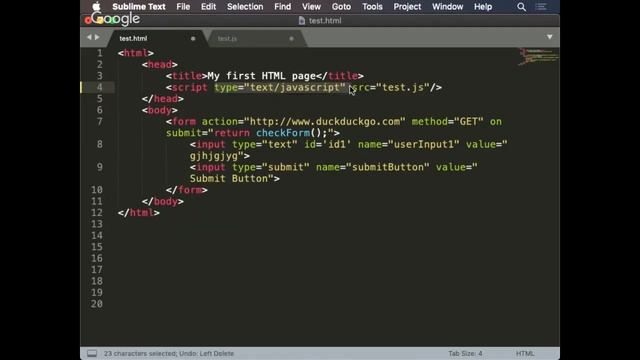Open the Selection menu

point(245,7)
